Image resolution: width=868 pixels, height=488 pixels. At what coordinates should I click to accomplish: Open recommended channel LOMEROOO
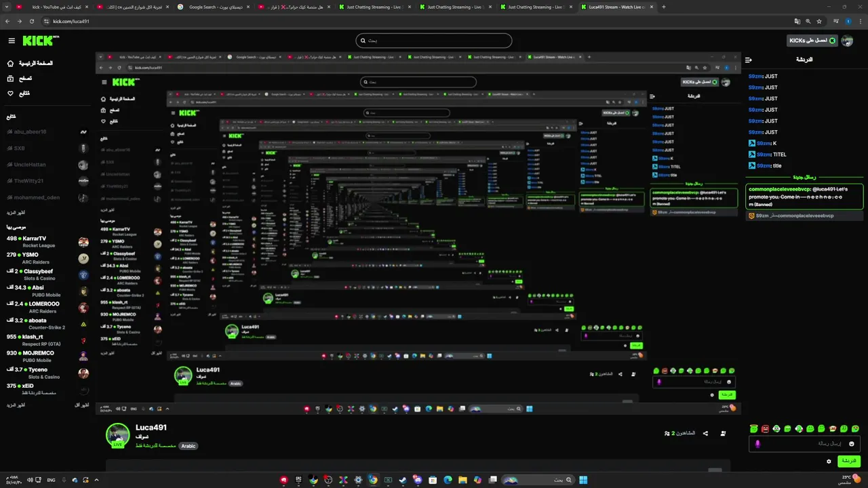pos(47,307)
